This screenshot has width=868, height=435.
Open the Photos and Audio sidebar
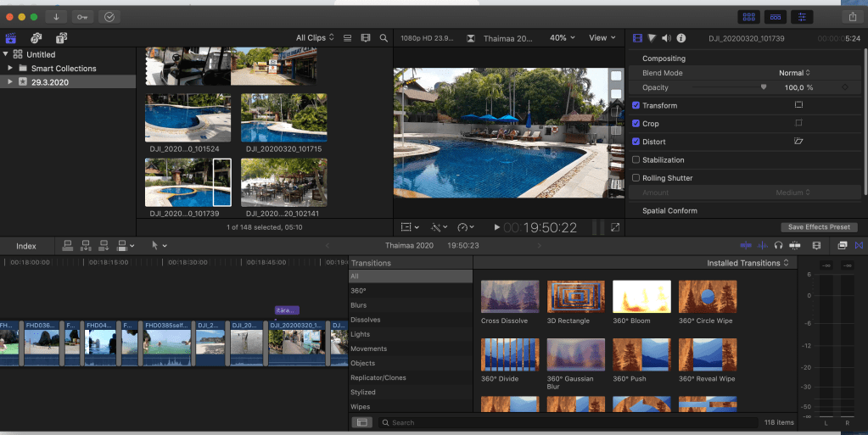[36, 38]
